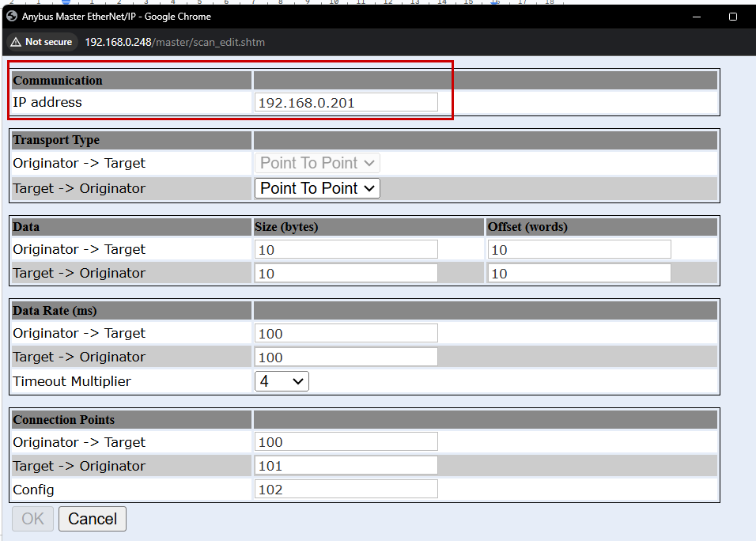Edit Originator -> Target connection point 100
Image resolution: width=756 pixels, height=541 pixels.
[346, 441]
